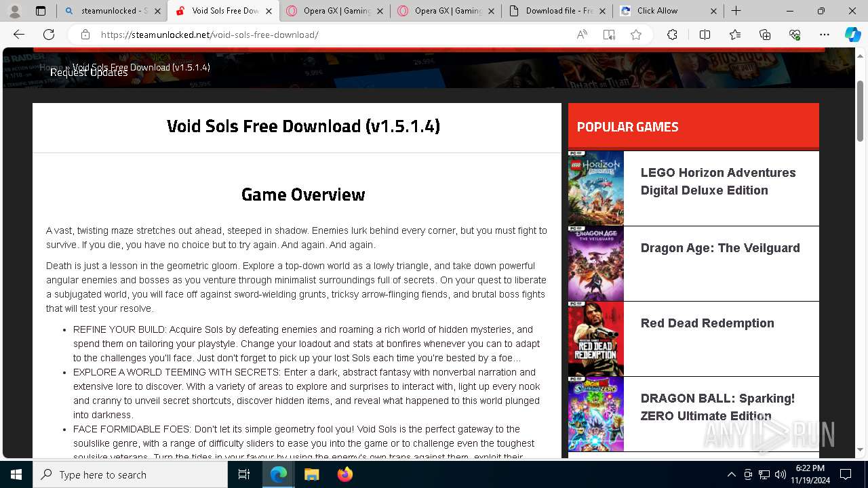
Task: Open Dragon Age: The Veilguard link
Action: coord(720,248)
